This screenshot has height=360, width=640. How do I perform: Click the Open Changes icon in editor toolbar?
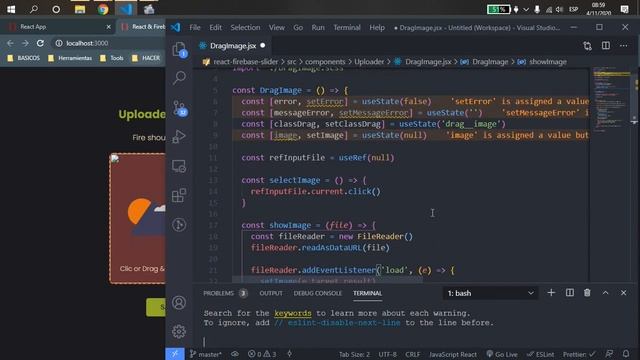tap(587, 46)
